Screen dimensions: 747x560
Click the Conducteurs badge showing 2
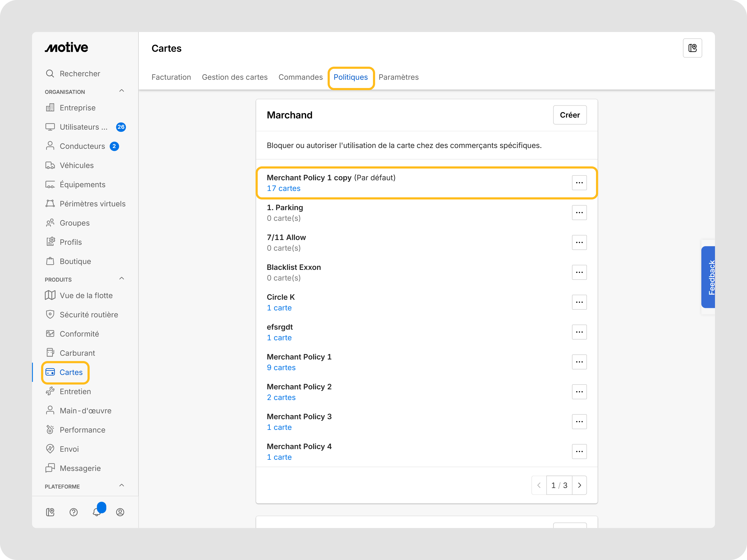[x=114, y=146]
